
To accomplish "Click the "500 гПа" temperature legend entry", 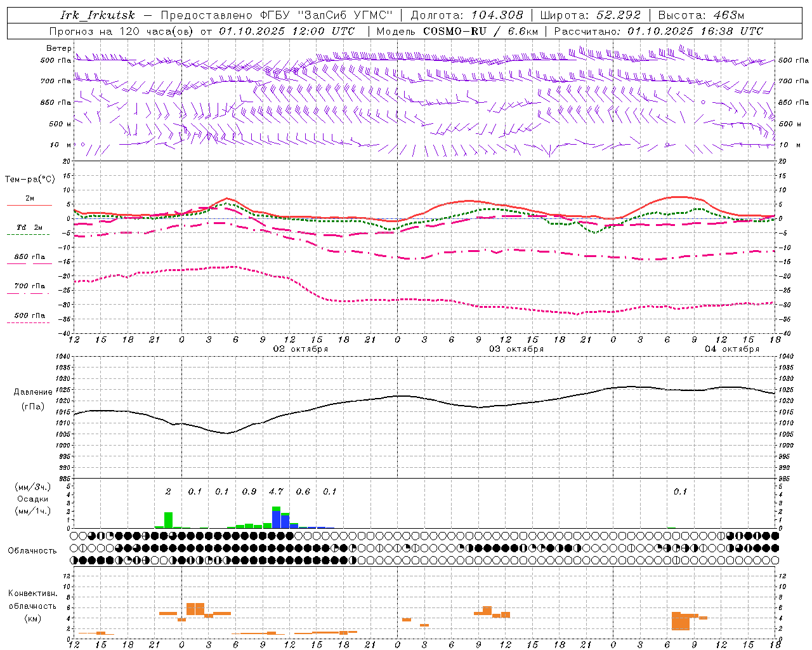I will 30,315.
